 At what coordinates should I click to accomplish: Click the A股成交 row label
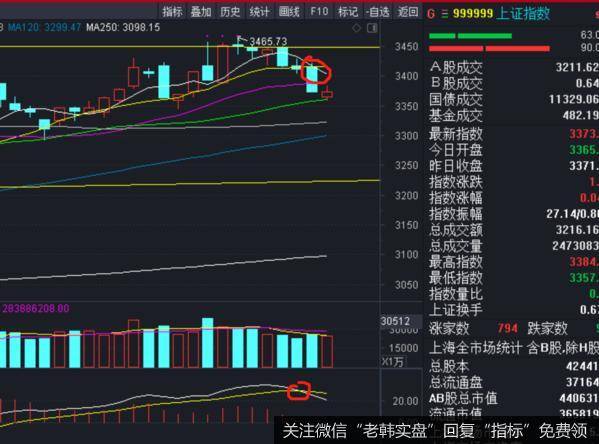coord(455,68)
